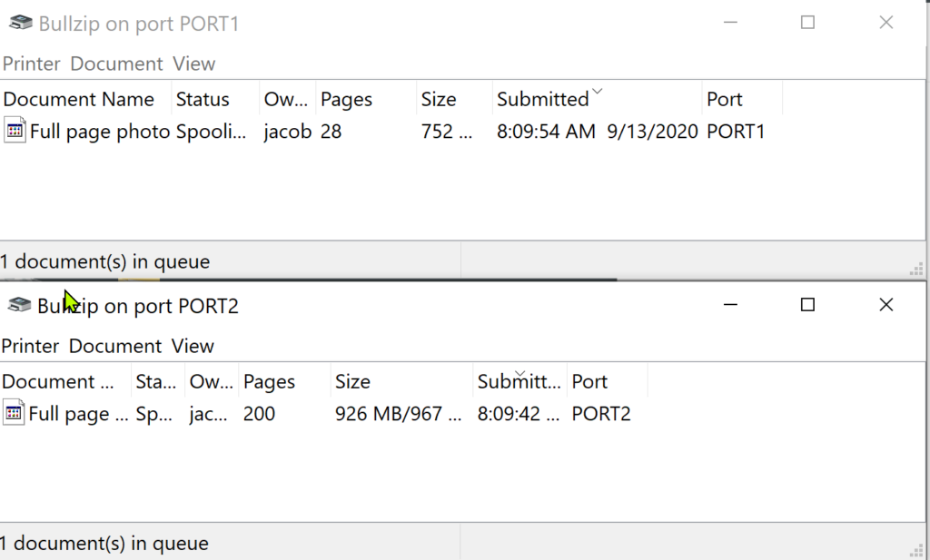Screen dimensions: 930x560
Task: Click the 'PORT1' port cell
Action: click(736, 131)
